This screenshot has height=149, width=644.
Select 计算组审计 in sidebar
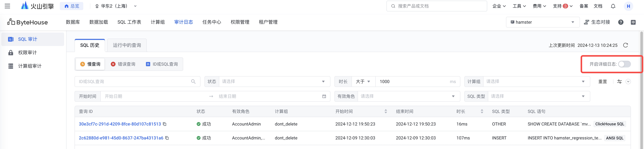click(x=33, y=66)
